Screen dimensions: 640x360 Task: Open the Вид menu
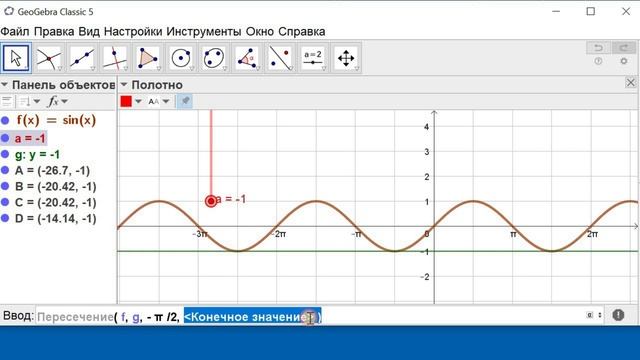coord(89,31)
